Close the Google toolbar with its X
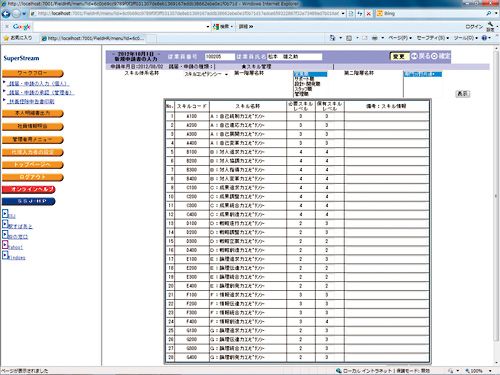This screenshot has width=500, height=375. (7, 26)
